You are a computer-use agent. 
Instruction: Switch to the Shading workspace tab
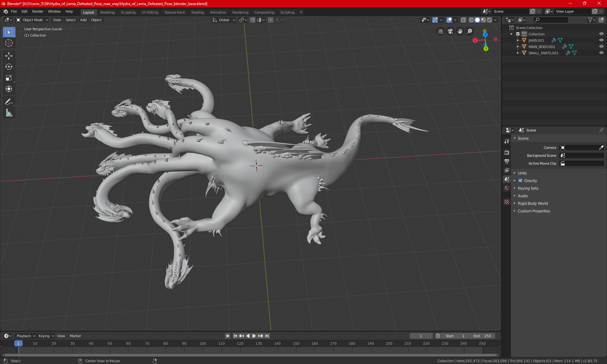[x=197, y=12]
